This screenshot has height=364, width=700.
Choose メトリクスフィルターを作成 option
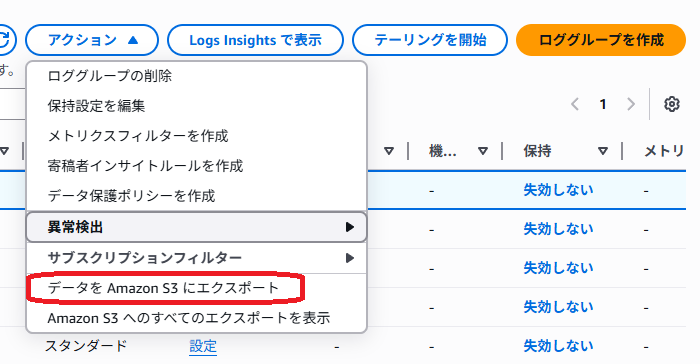point(138,136)
